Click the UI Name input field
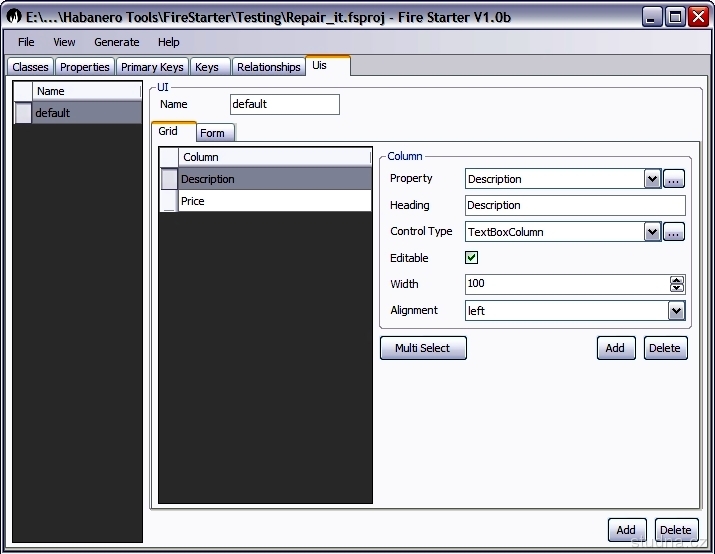Viewport: 715px width, 554px height. (284, 104)
